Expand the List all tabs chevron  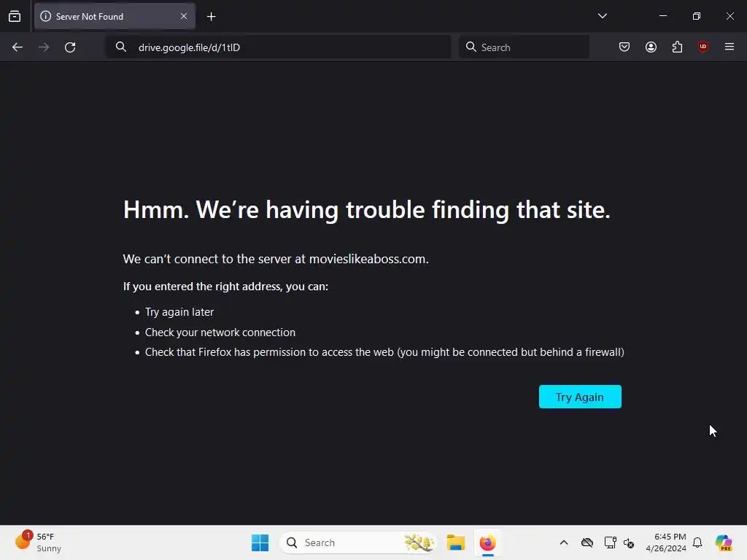pos(602,16)
